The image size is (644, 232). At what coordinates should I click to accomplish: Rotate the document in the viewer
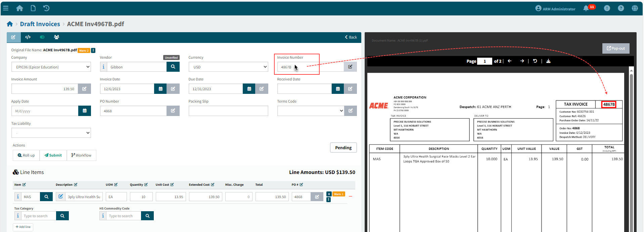click(x=535, y=61)
